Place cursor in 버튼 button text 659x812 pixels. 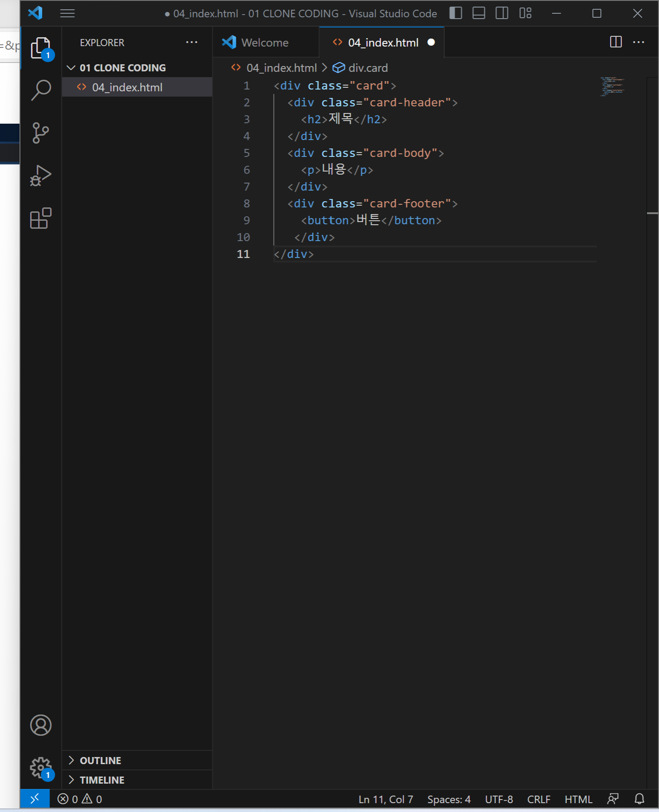368,220
